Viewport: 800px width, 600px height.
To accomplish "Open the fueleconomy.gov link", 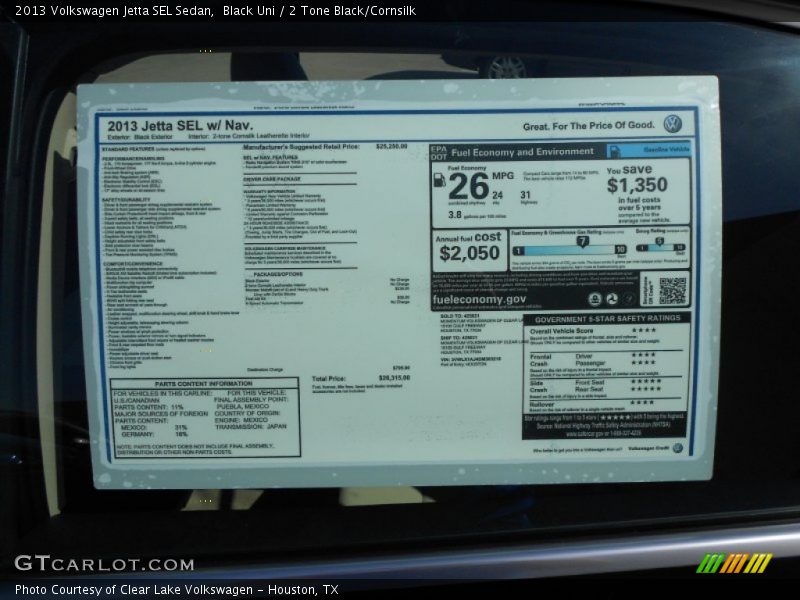I will (479, 299).
